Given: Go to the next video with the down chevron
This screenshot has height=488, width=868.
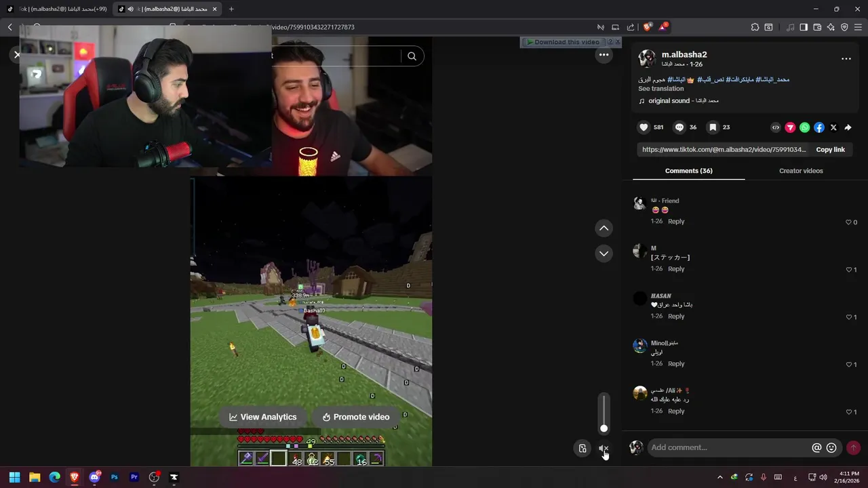Looking at the screenshot, I should point(604,253).
